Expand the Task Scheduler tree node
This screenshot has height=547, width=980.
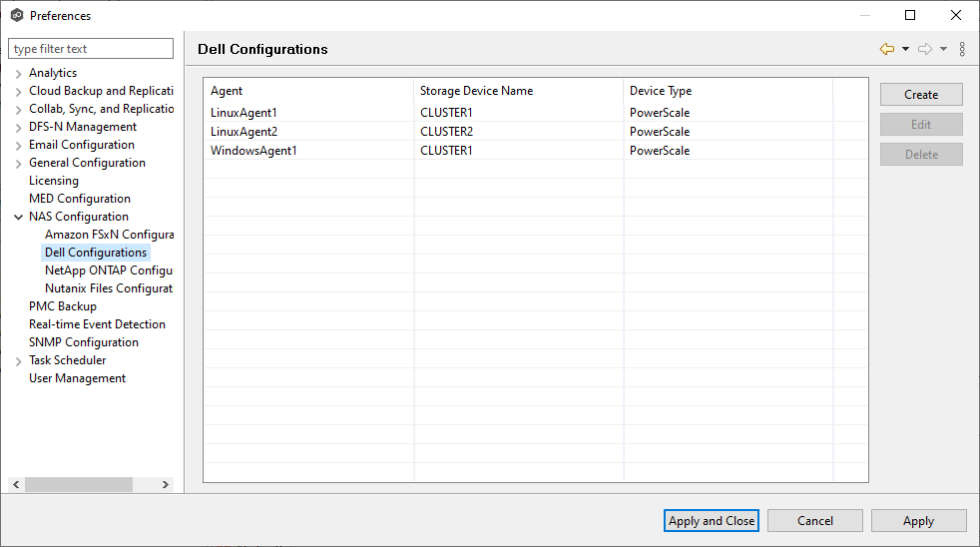[x=19, y=360]
